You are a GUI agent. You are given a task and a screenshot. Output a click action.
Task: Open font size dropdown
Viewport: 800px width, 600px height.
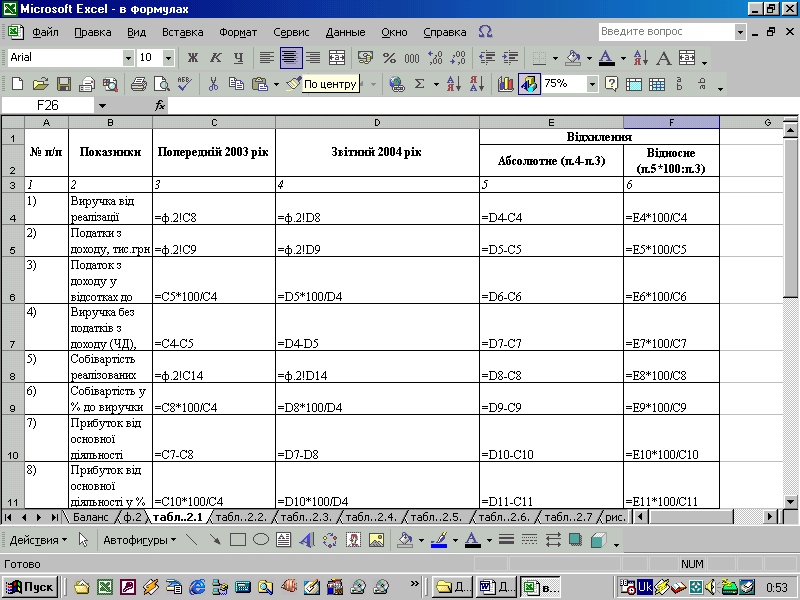pyautogui.click(x=168, y=58)
